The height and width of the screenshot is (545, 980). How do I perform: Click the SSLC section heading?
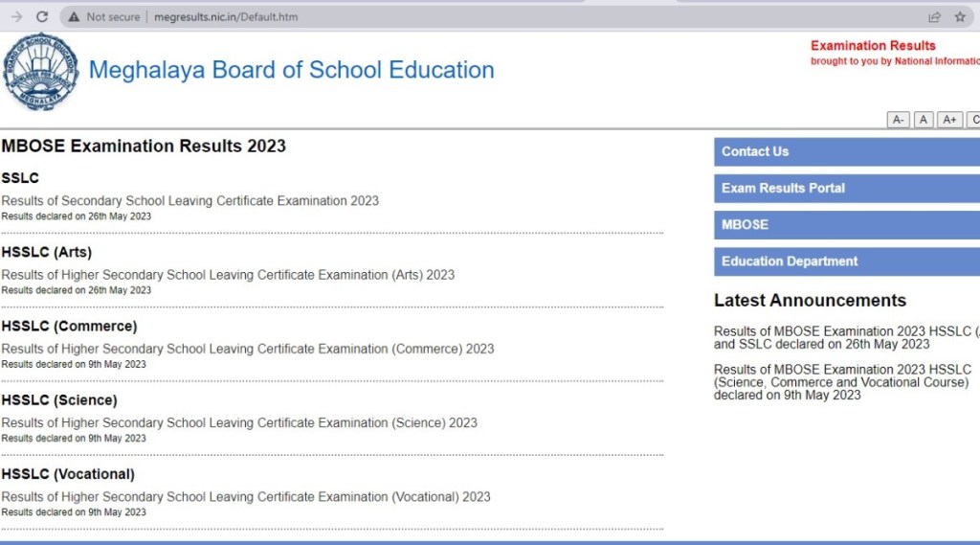pos(20,178)
